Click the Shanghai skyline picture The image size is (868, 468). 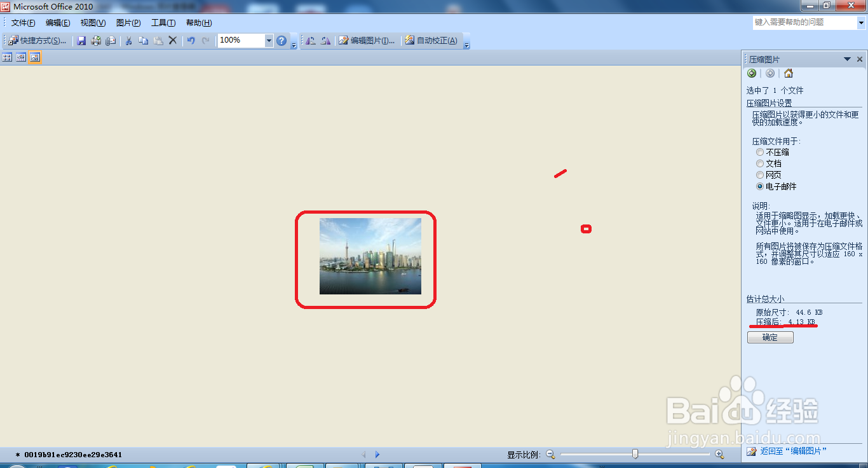(x=370, y=256)
